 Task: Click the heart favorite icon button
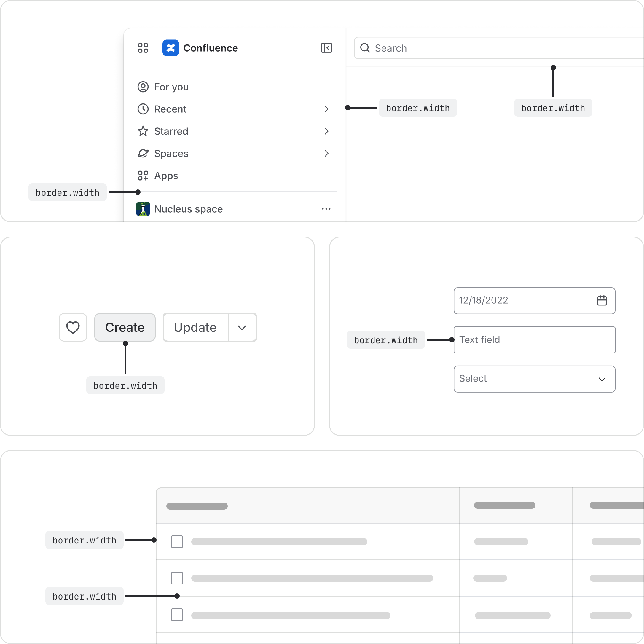click(x=73, y=327)
